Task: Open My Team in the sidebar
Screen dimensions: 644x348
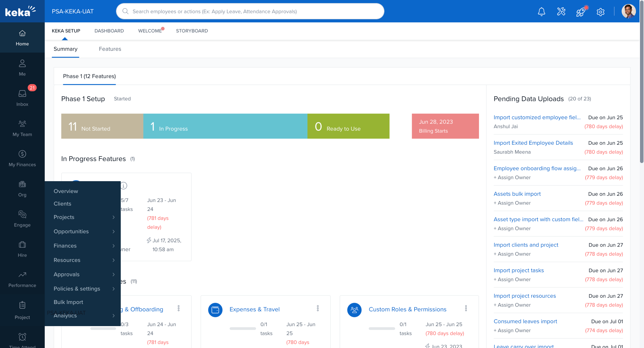Action: [22, 128]
